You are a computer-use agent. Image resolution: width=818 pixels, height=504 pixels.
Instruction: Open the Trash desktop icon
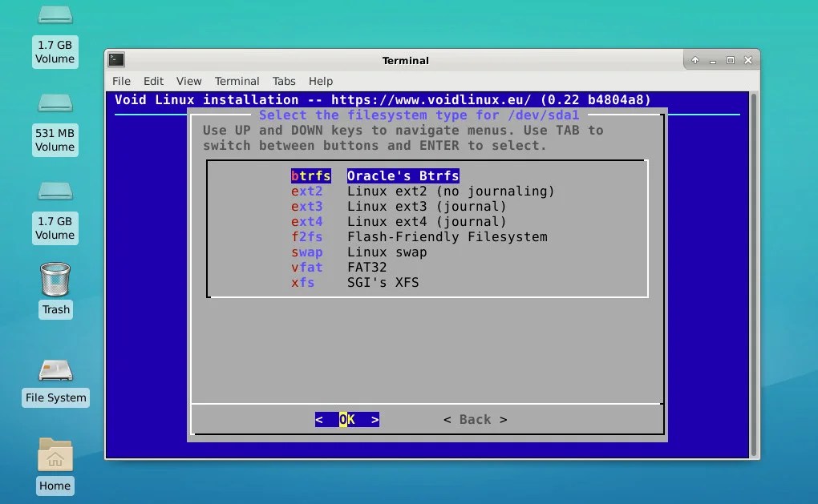tap(55, 290)
